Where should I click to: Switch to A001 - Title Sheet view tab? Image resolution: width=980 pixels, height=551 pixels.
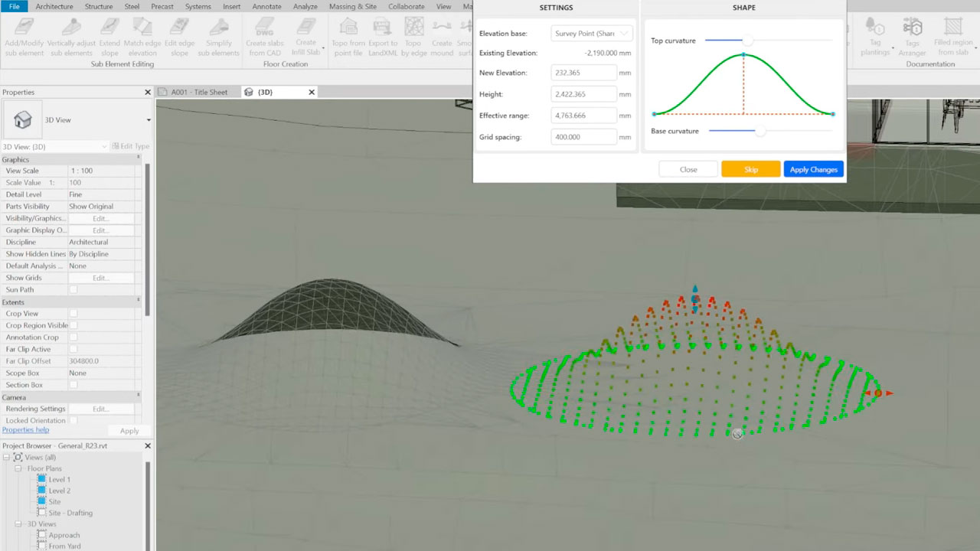[198, 92]
